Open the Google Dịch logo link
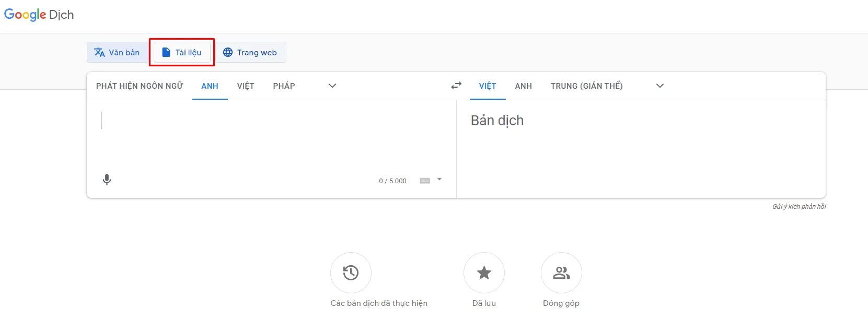The width and height of the screenshot is (868, 320). [x=39, y=15]
